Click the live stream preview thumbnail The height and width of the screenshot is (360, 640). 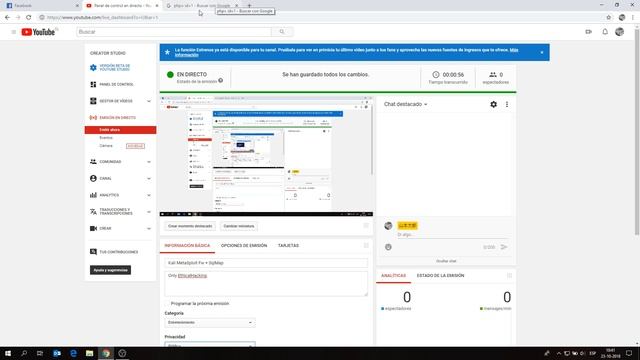coord(266,156)
